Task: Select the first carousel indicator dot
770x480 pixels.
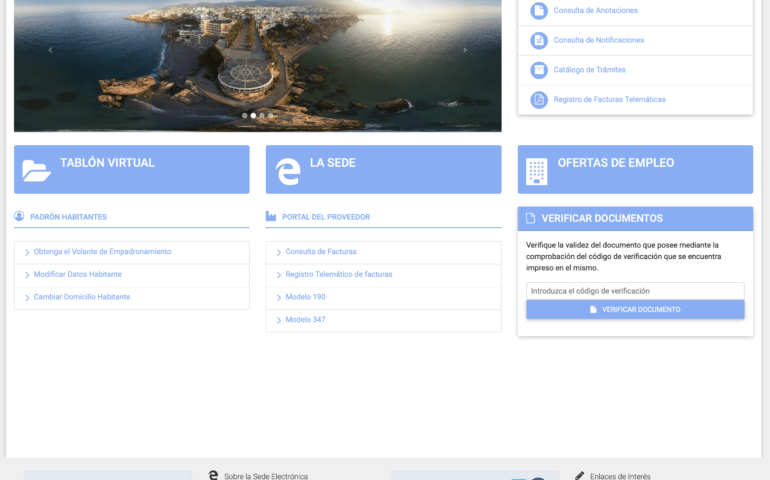Action: coord(245,115)
